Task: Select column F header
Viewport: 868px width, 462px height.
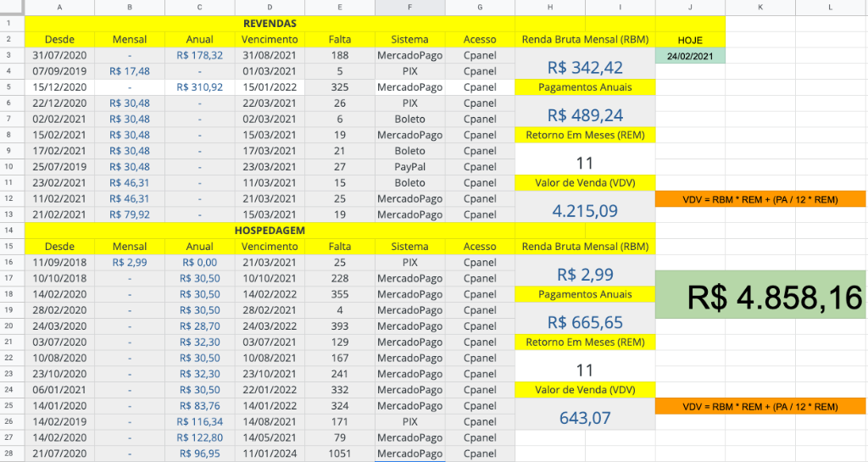Action: pos(409,7)
